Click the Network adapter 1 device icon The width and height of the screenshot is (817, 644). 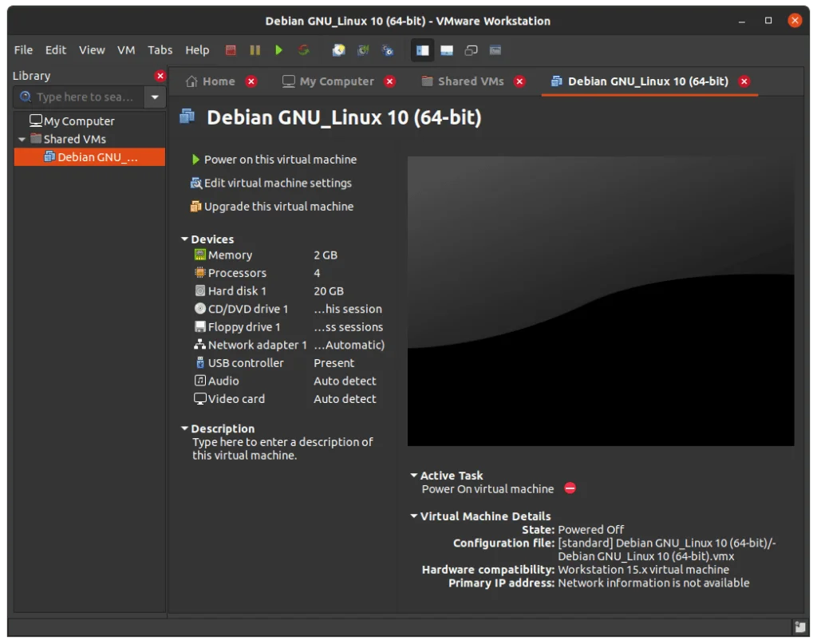(200, 345)
